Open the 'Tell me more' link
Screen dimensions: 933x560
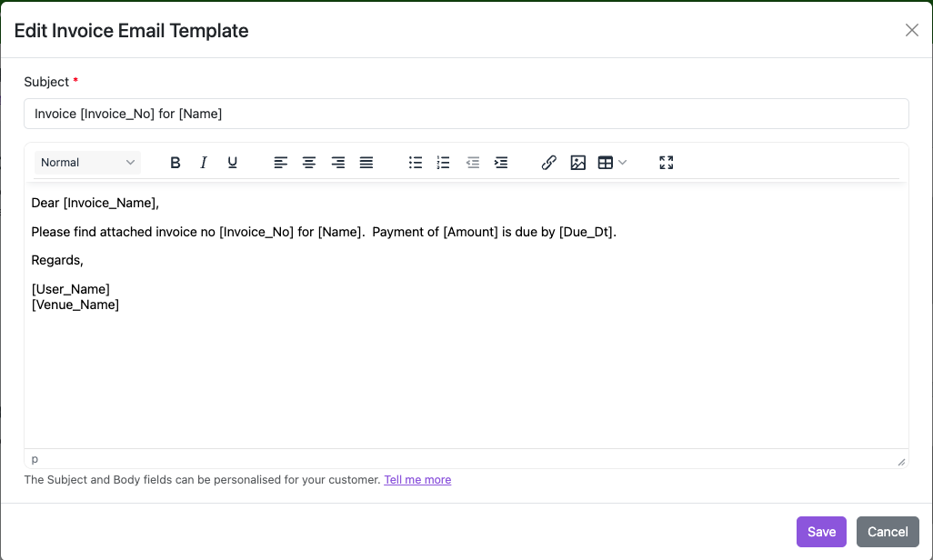coord(417,479)
